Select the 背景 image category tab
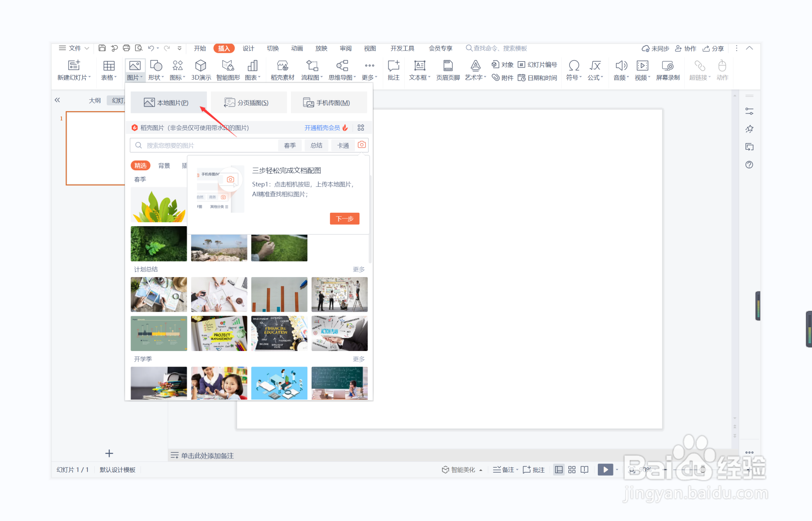 [x=164, y=165]
